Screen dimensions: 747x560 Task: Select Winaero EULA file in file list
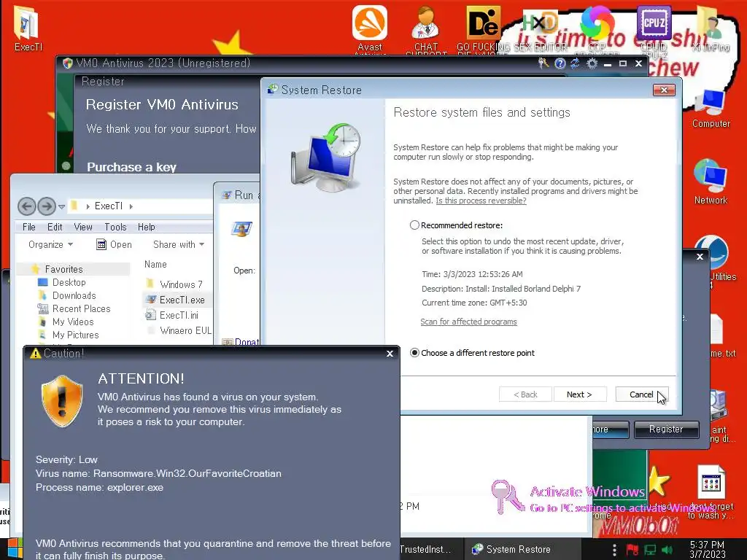185,330
